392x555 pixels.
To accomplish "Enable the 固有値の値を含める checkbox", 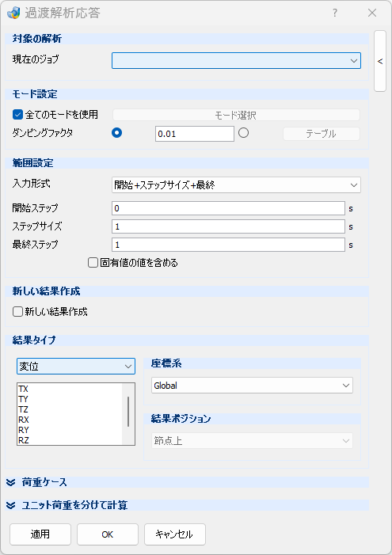I will pos(93,263).
